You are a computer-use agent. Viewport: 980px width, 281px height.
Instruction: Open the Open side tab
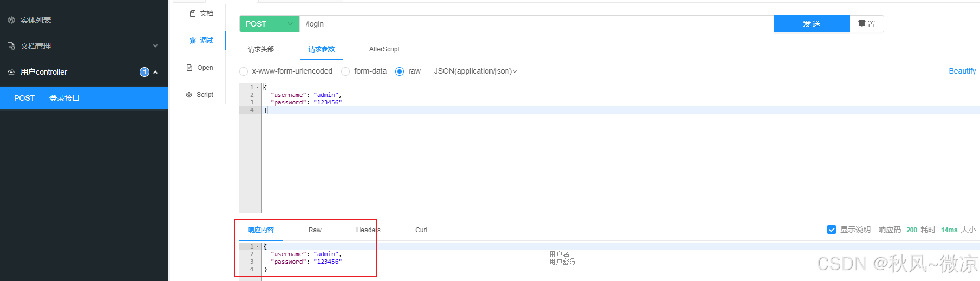click(200, 68)
